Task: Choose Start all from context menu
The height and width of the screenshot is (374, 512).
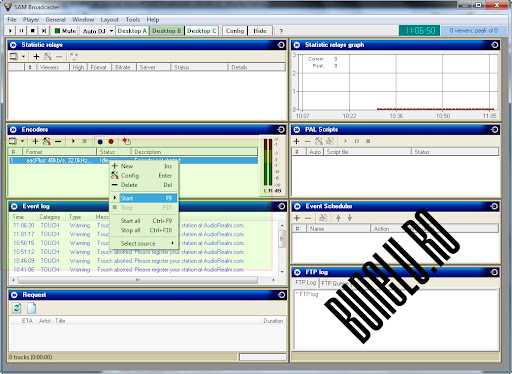Action: point(144,221)
